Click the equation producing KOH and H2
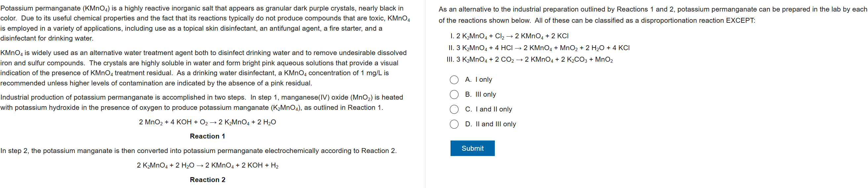The width and height of the screenshot is (868, 188). click(207, 166)
